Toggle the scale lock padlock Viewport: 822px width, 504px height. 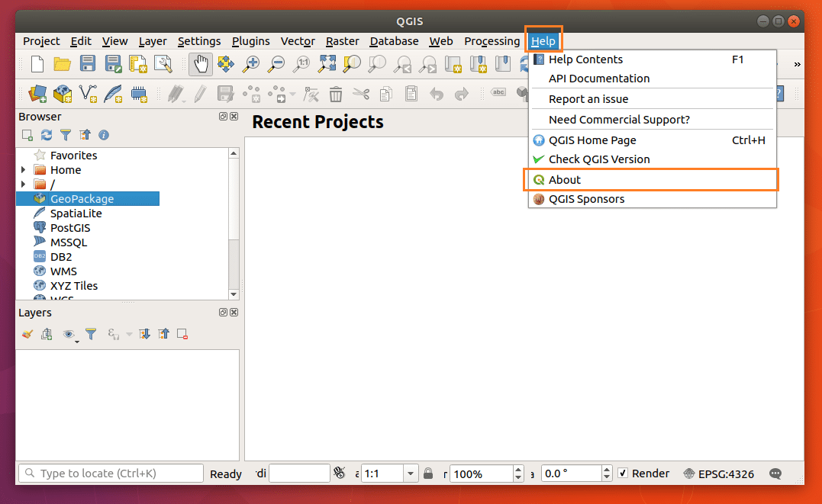click(x=428, y=474)
